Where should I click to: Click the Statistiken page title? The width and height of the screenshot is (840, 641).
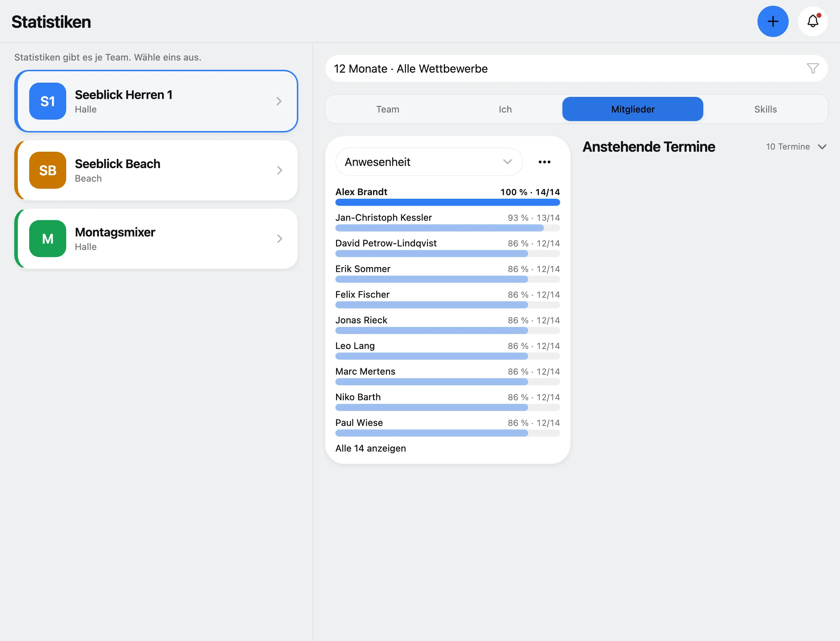tap(51, 22)
